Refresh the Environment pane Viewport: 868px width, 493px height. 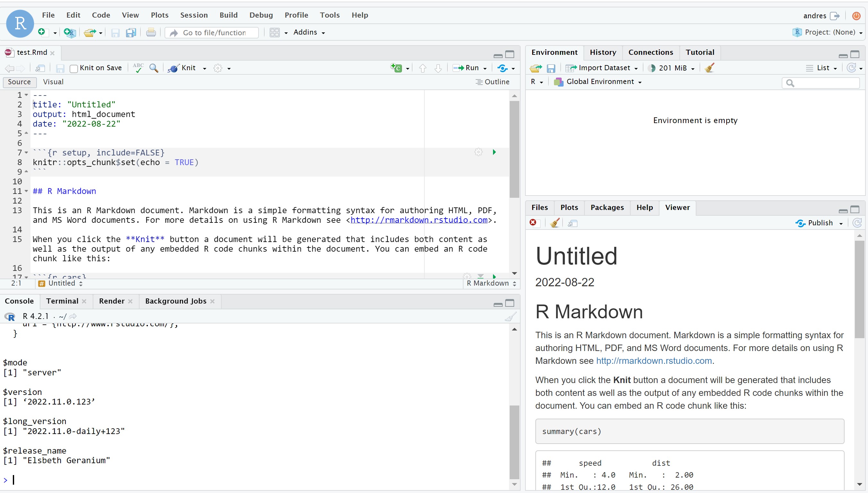click(x=851, y=68)
